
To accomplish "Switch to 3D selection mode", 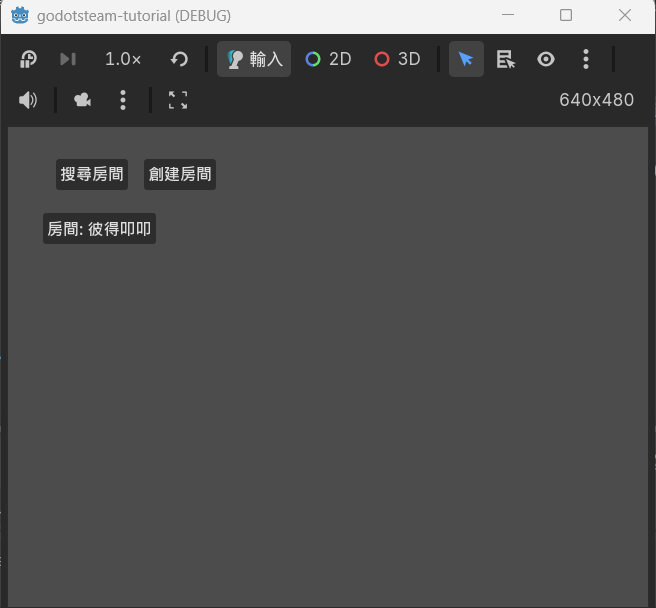I will click(397, 59).
